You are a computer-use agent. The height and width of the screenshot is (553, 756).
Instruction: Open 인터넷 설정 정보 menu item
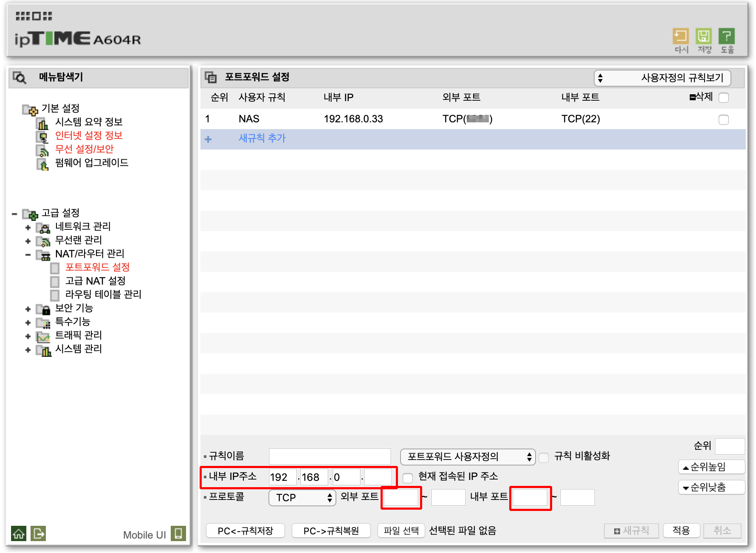click(89, 136)
